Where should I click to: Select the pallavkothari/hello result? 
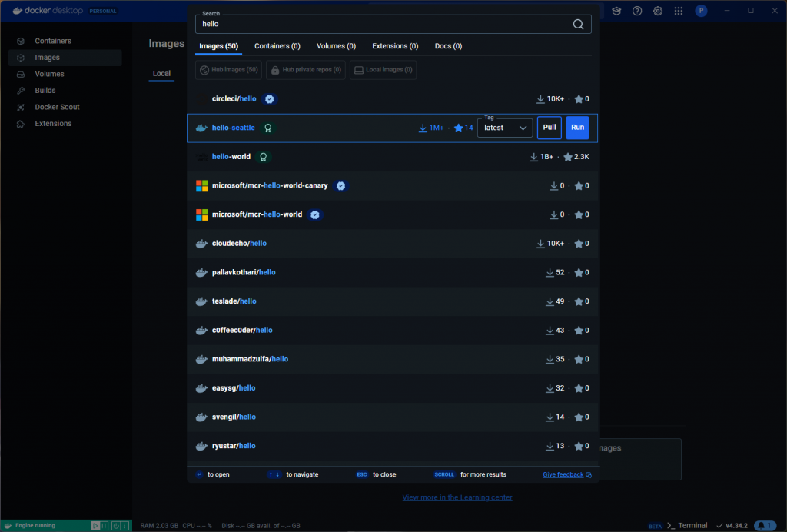393,272
